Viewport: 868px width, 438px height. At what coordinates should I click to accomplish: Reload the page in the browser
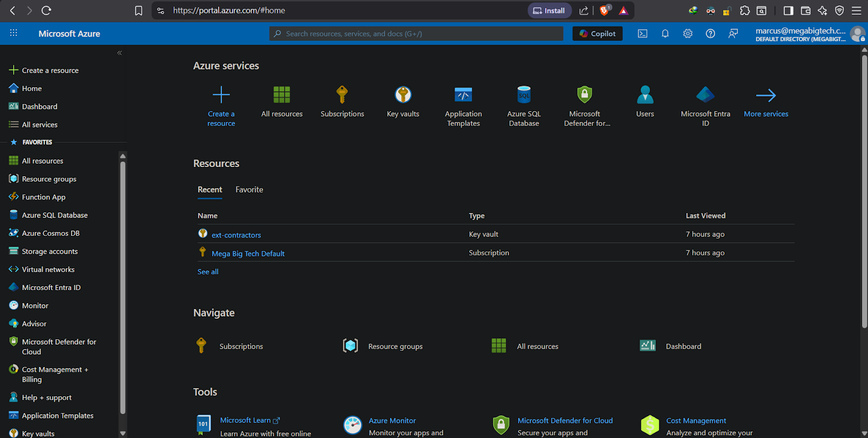coord(47,10)
